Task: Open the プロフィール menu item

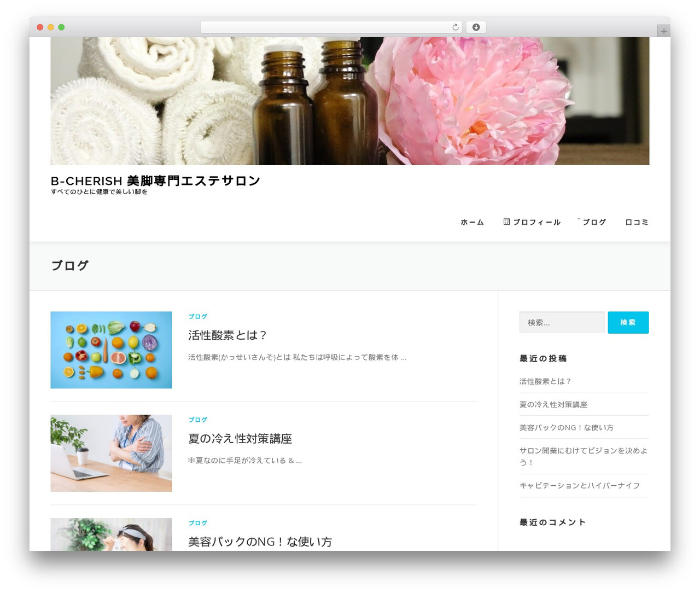Action: (537, 222)
